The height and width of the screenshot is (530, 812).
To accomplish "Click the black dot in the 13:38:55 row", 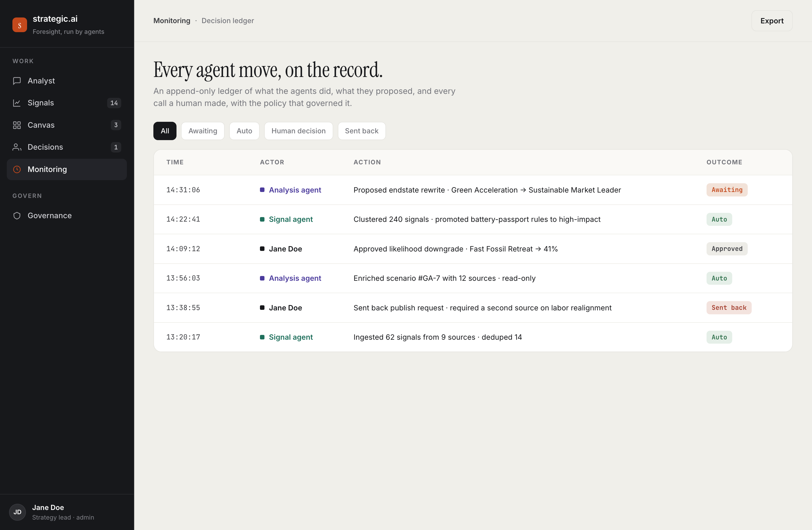I will pyautogui.click(x=262, y=308).
